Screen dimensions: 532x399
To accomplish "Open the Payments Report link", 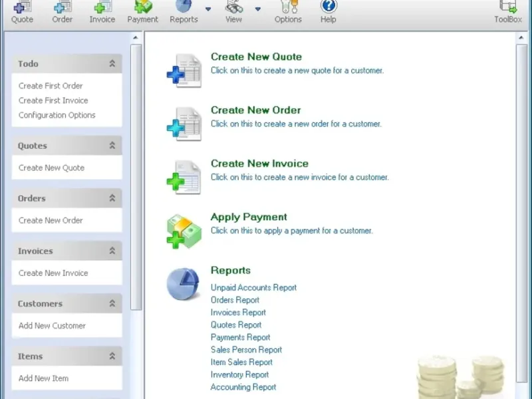I will point(240,337).
